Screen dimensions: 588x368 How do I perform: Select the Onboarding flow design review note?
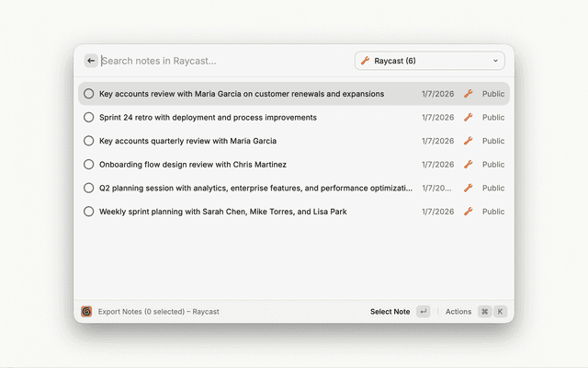click(193, 165)
